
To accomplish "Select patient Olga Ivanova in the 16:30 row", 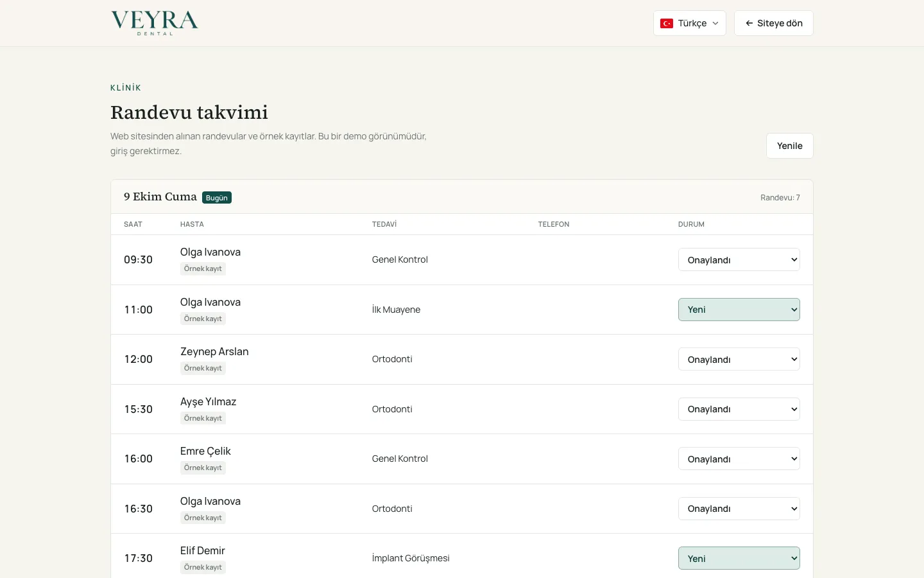I will 210,502.
